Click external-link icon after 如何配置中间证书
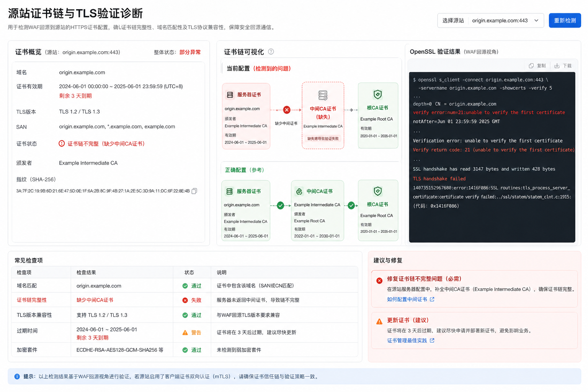Viewport: 588px width, 392px height. click(x=432, y=299)
